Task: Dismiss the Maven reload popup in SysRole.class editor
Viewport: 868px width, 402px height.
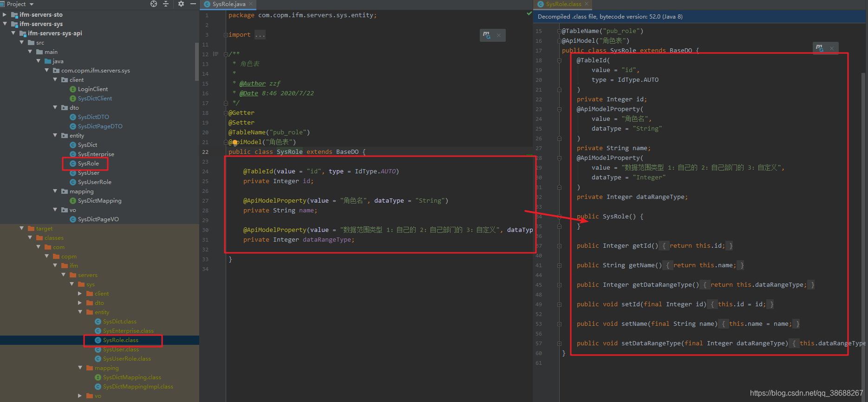Action: click(832, 48)
